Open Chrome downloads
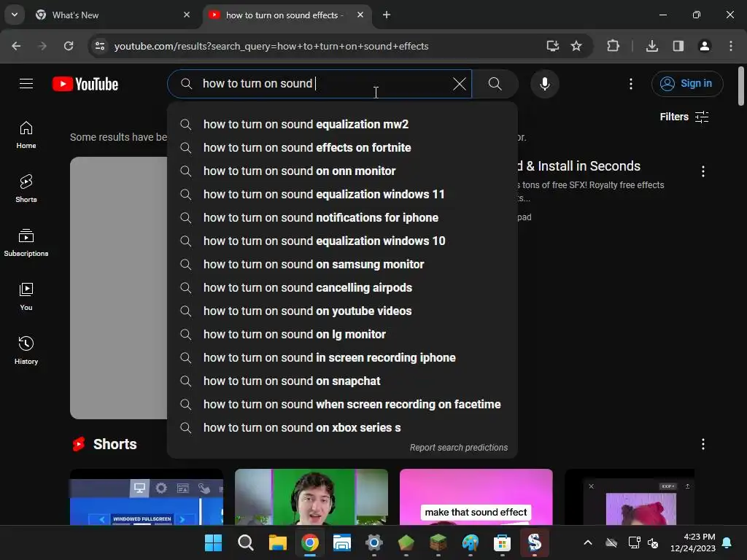 pyautogui.click(x=652, y=46)
